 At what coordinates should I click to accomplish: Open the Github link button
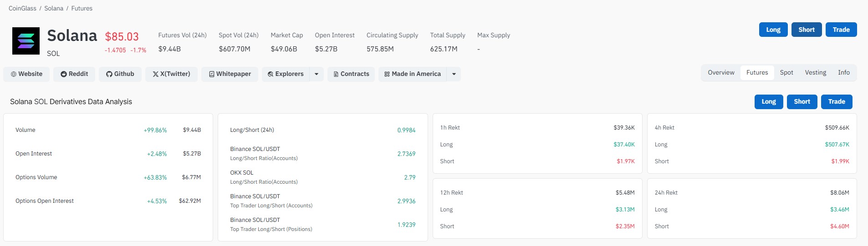(120, 74)
